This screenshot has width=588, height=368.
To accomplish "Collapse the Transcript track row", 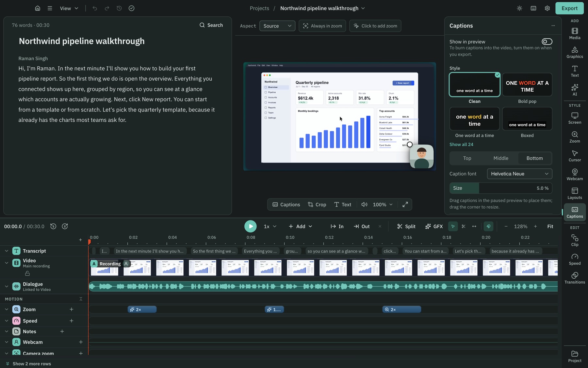I will (x=7, y=251).
